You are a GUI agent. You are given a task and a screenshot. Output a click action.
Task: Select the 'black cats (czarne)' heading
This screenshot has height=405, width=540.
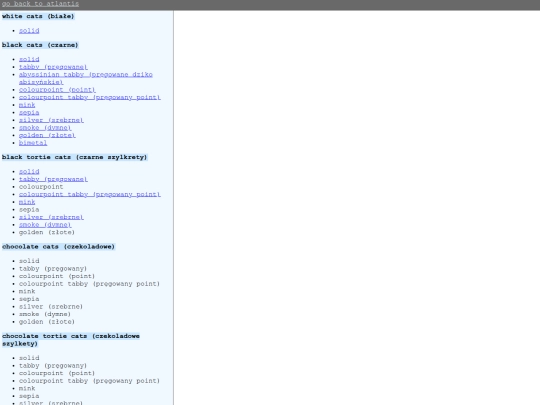coord(40,45)
